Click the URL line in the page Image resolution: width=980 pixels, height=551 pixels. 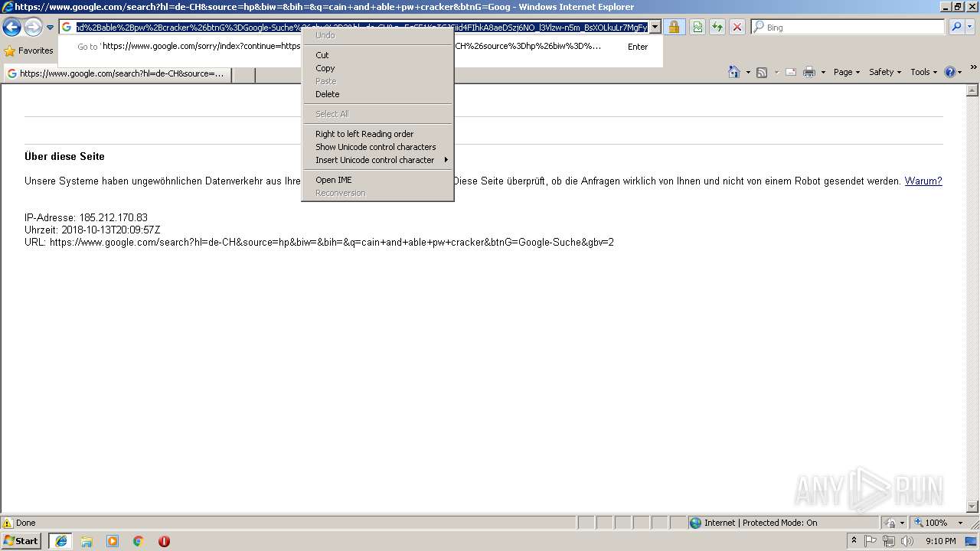tap(319, 243)
